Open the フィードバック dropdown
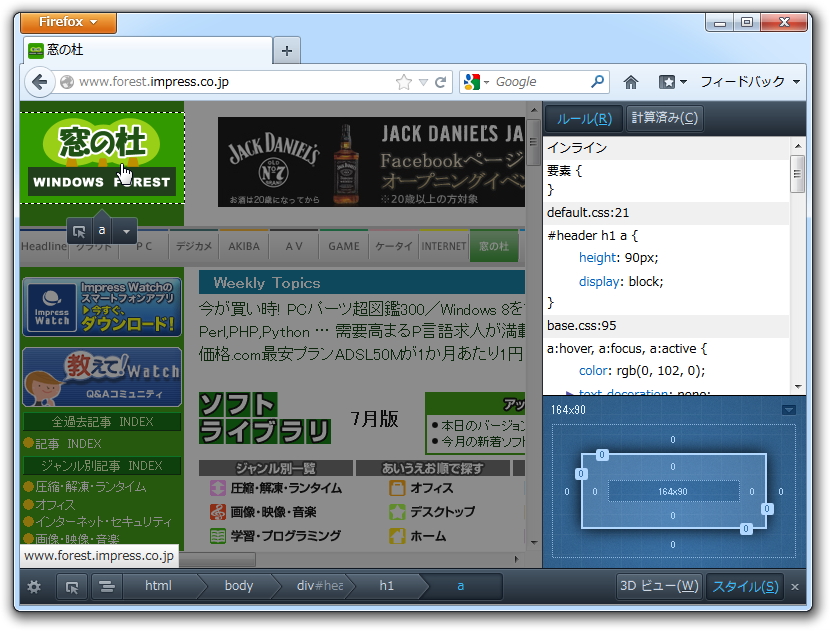 (750, 82)
